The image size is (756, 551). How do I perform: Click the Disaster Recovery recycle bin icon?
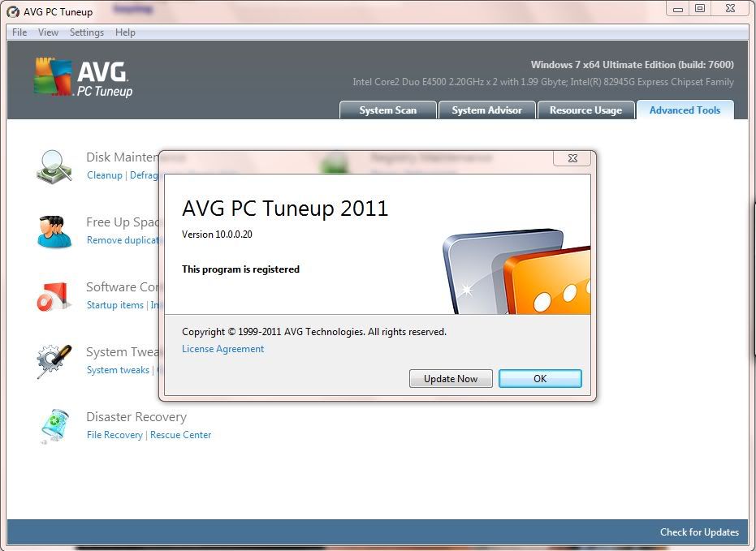(x=54, y=426)
